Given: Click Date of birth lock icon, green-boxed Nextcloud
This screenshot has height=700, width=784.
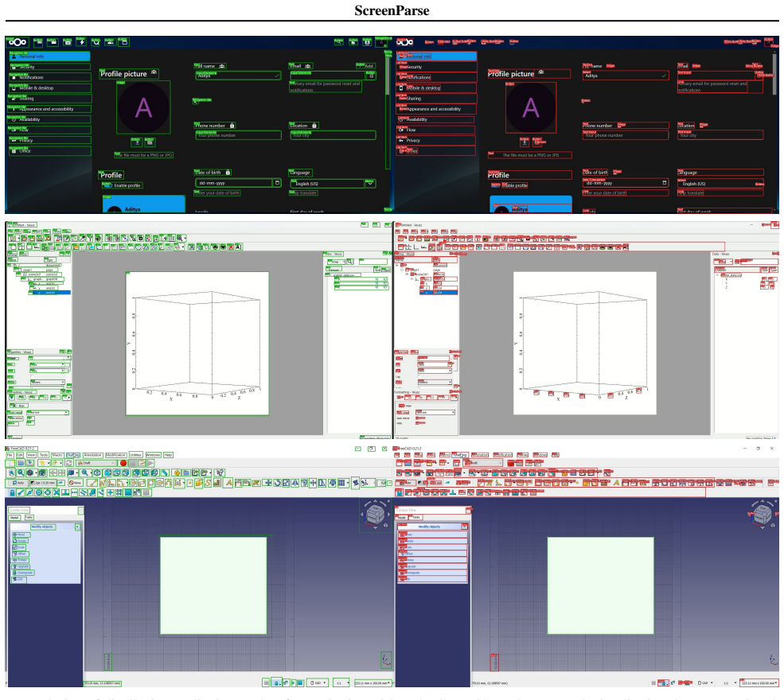Looking at the screenshot, I should (228, 173).
